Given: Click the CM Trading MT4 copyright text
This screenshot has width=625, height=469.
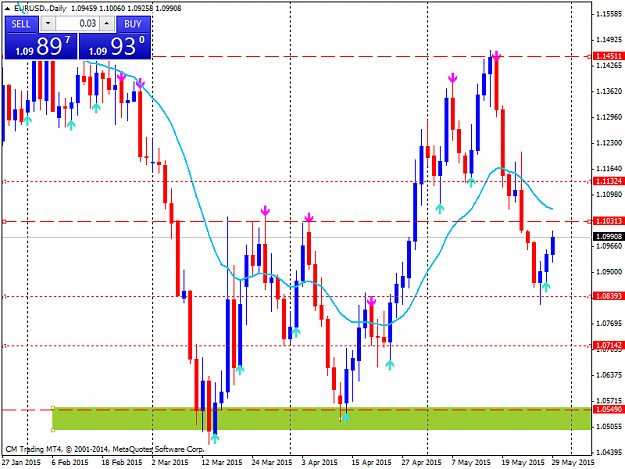Looking at the screenshot, I should 104,449.
